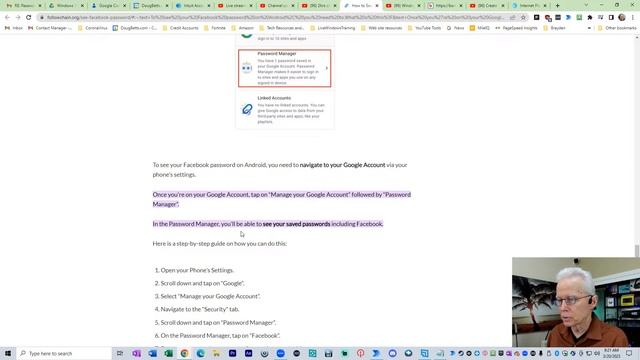Click the webcam video overlay

pyautogui.click(x=576, y=302)
